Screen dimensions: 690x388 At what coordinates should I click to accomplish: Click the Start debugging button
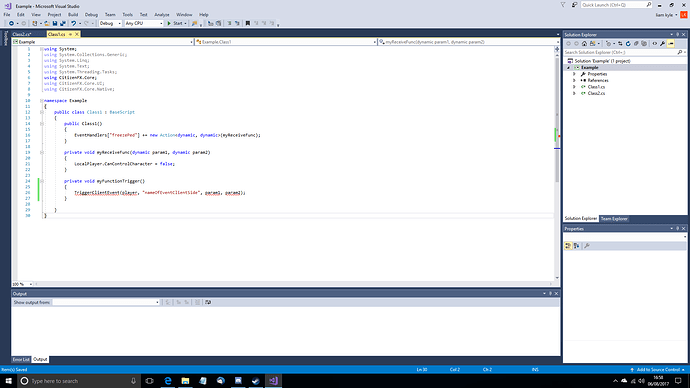point(176,23)
